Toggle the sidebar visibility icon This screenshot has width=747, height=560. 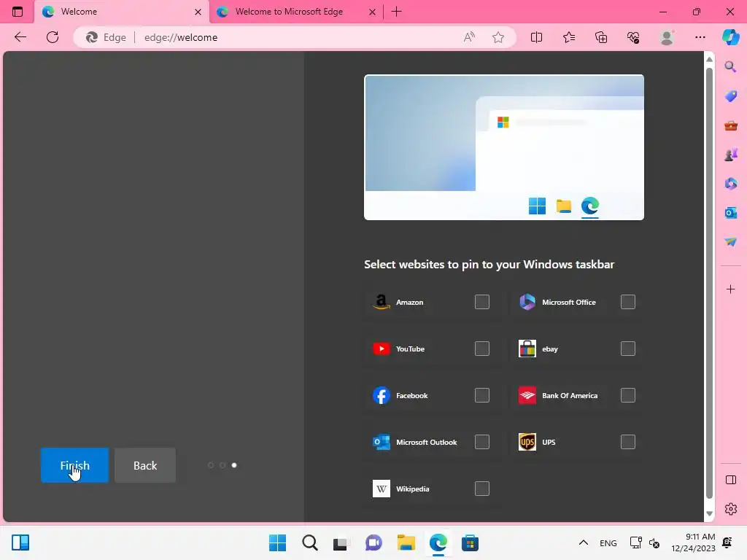click(x=730, y=480)
